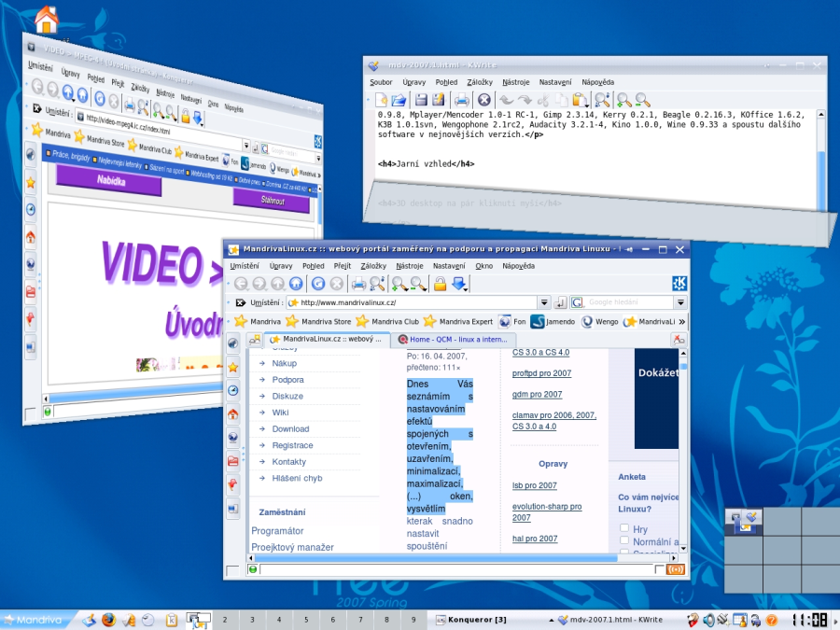The width and height of the screenshot is (840, 630).
Task: Click the blue download arrow icon in the front Konqueror
Action: tap(459, 284)
